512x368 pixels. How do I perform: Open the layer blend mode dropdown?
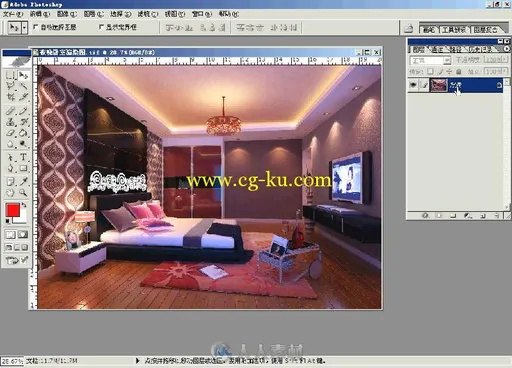tap(447, 60)
